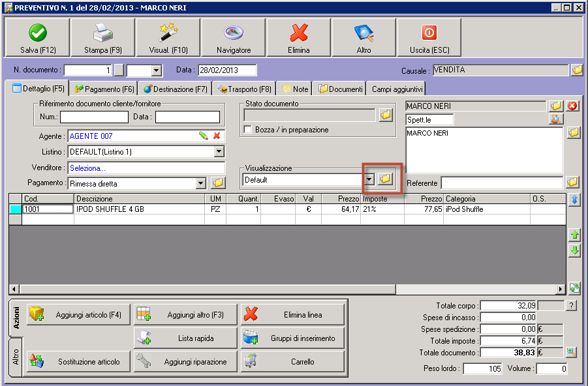Image resolution: width=588 pixels, height=386 pixels.
Task: Switch to Dettaglio (F5) tab
Action: pyautogui.click(x=37, y=89)
